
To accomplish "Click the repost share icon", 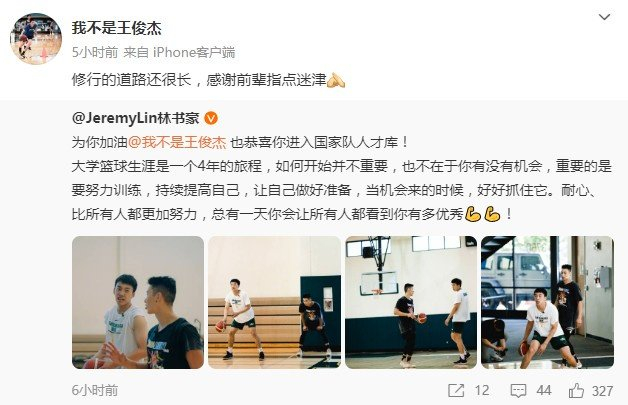I will [x=456, y=390].
